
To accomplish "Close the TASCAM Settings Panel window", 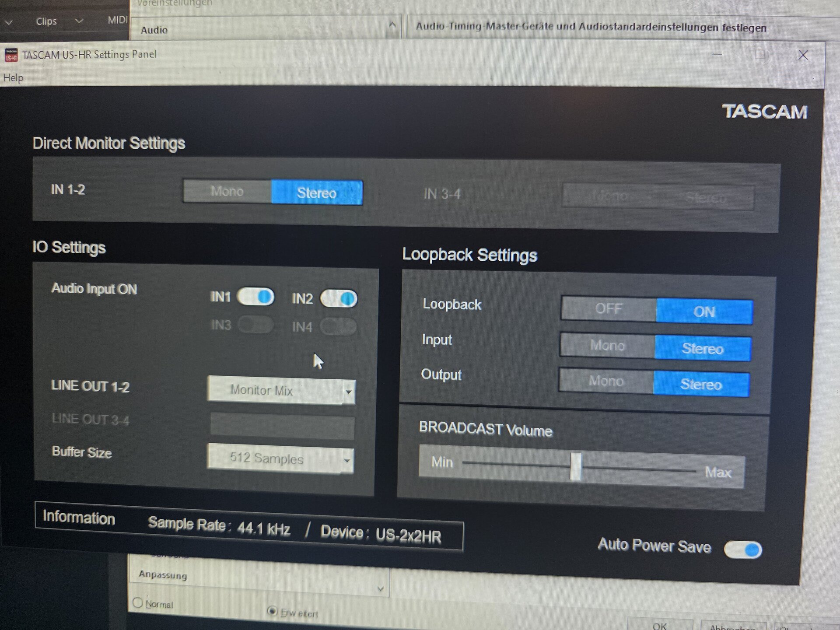I will coord(803,55).
